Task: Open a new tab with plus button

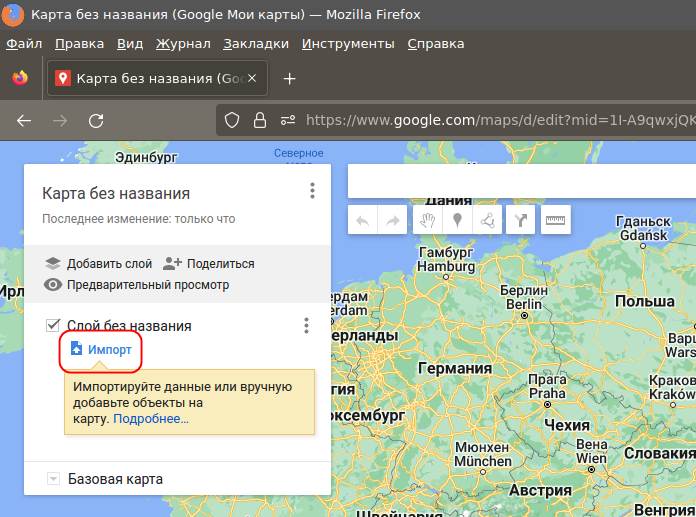Action: [x=289, y=79]
